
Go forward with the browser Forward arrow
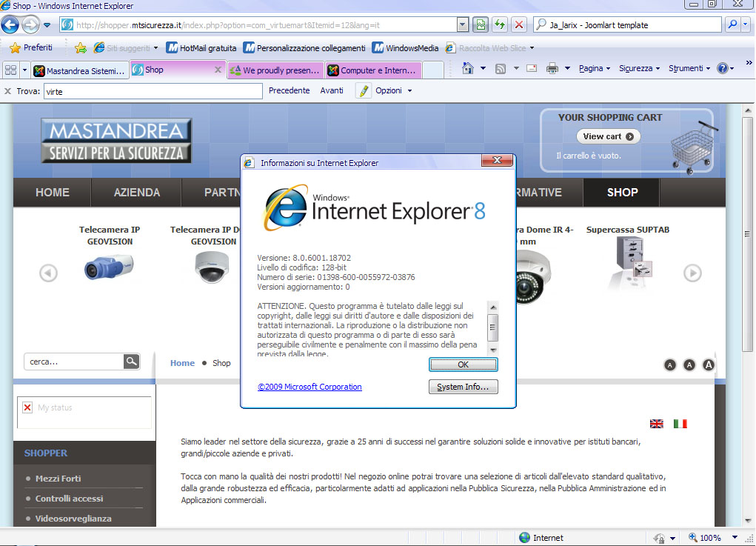pos(30,24)
